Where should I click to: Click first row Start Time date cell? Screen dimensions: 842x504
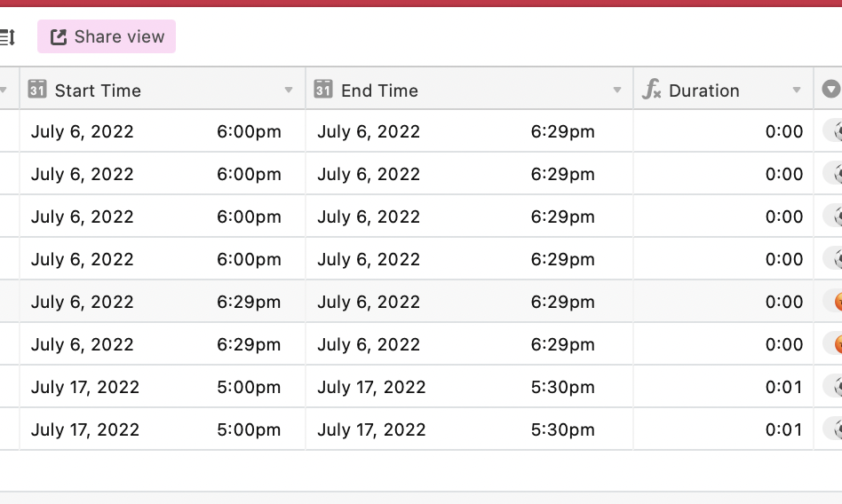83,131
